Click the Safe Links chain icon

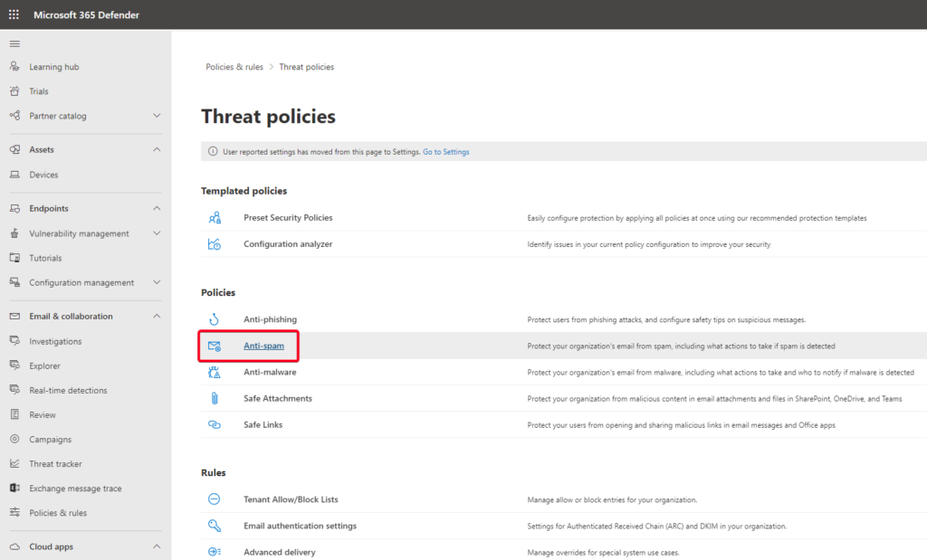[x=215, y=424]
